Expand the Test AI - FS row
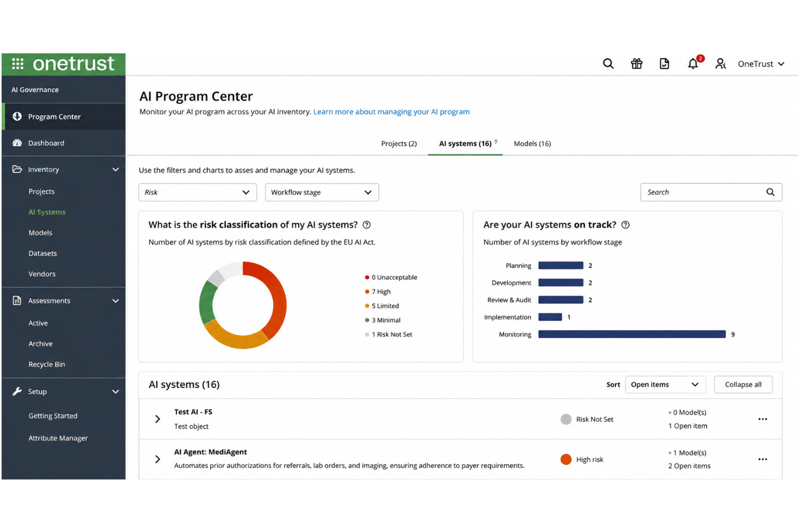 [157, 419]
